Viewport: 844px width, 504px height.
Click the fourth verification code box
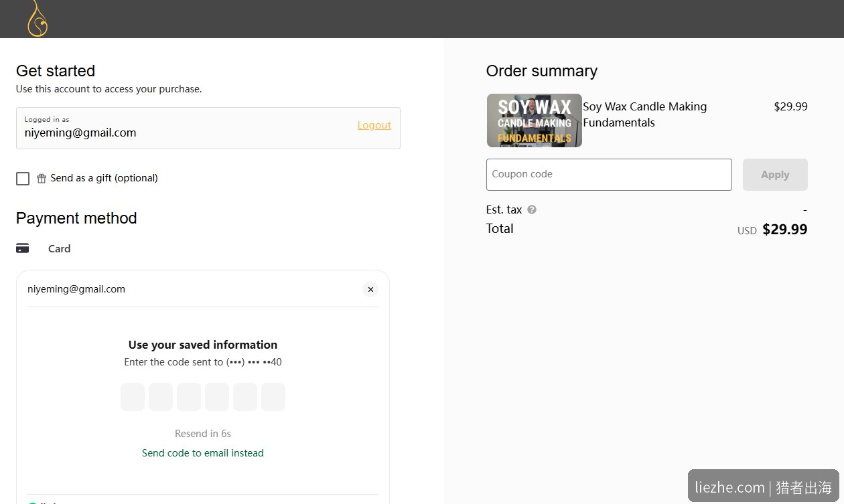click(217, 397)
